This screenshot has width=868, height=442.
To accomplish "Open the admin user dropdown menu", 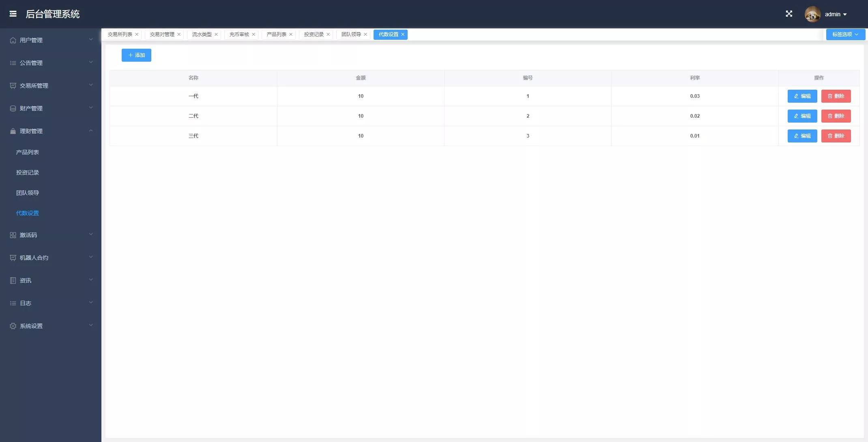I will tap(836, 14).
